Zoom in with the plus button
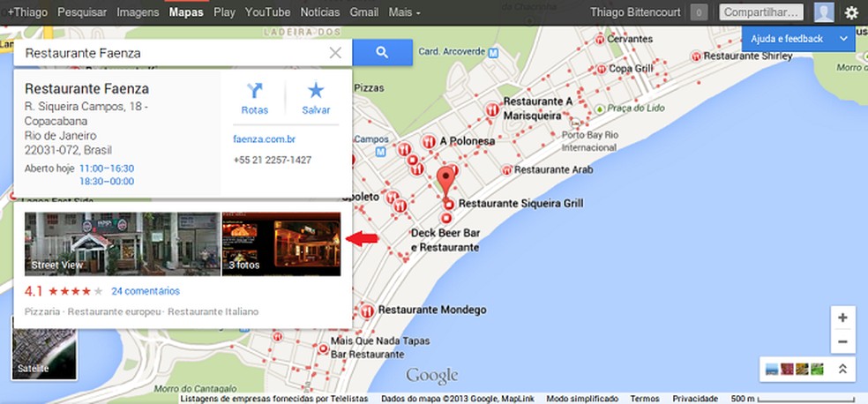The height and width of the screenshot is (404, 868). (842, 318)
